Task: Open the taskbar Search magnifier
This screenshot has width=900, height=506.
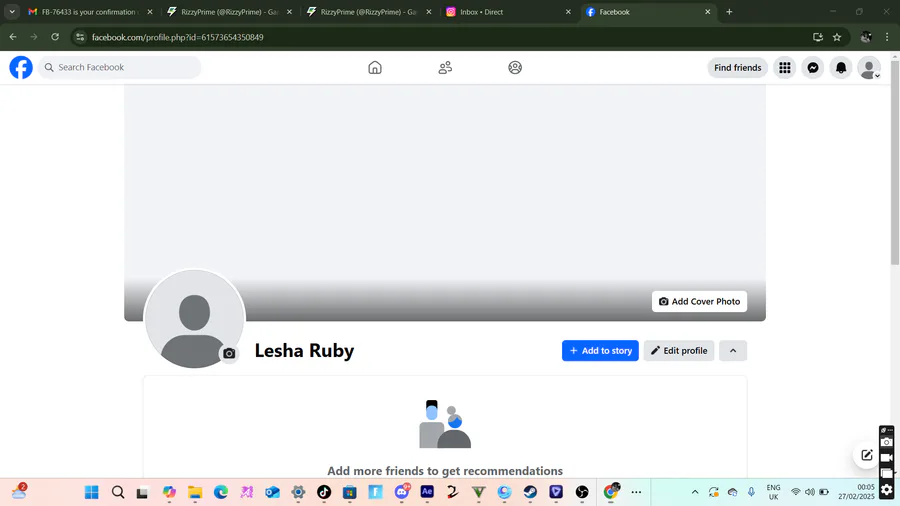Action: (x=118, y=492)
